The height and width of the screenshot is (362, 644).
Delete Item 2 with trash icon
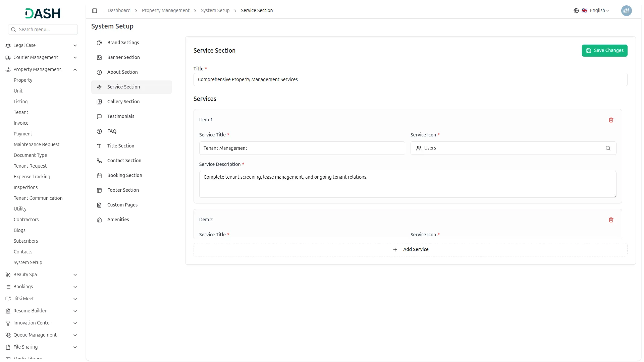coord(611,220)
